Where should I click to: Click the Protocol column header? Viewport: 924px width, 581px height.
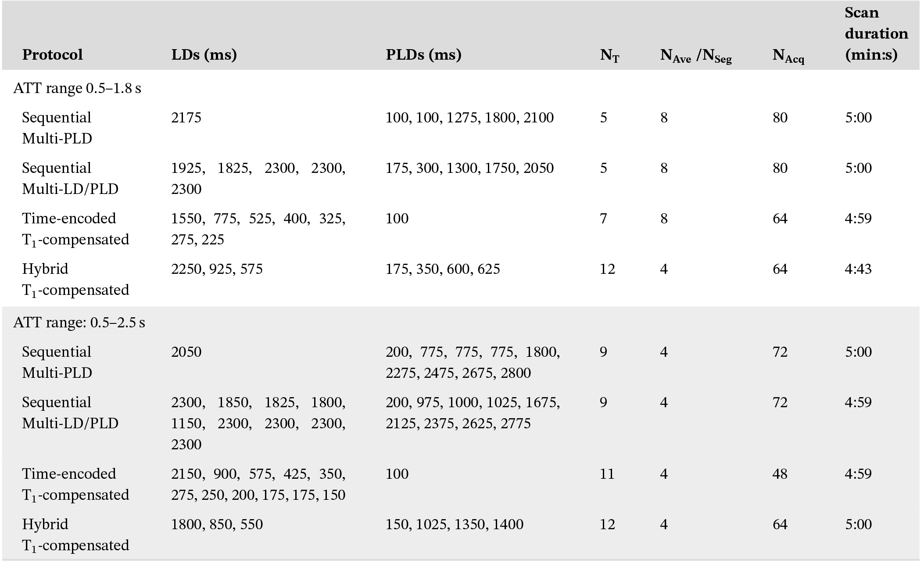52,54
